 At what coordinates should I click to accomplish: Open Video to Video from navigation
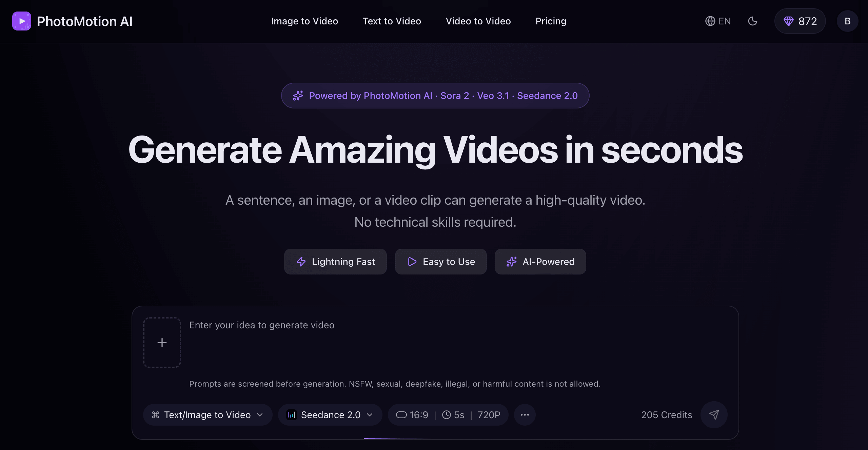click(478, 21)
